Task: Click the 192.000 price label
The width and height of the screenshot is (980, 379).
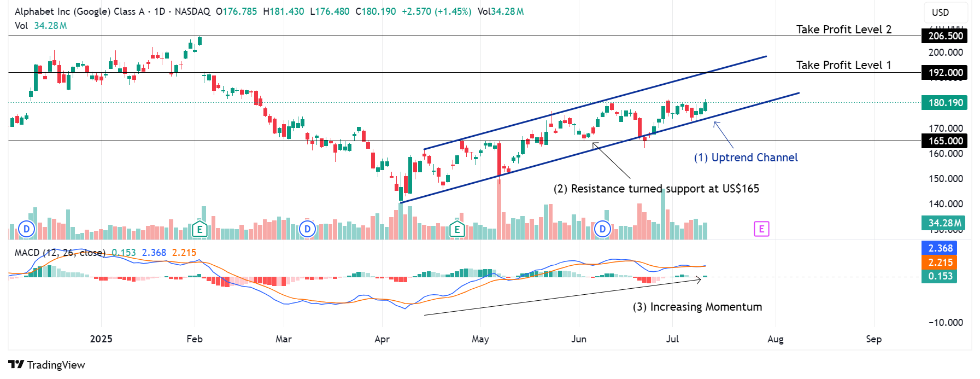Action: (945, 73)
